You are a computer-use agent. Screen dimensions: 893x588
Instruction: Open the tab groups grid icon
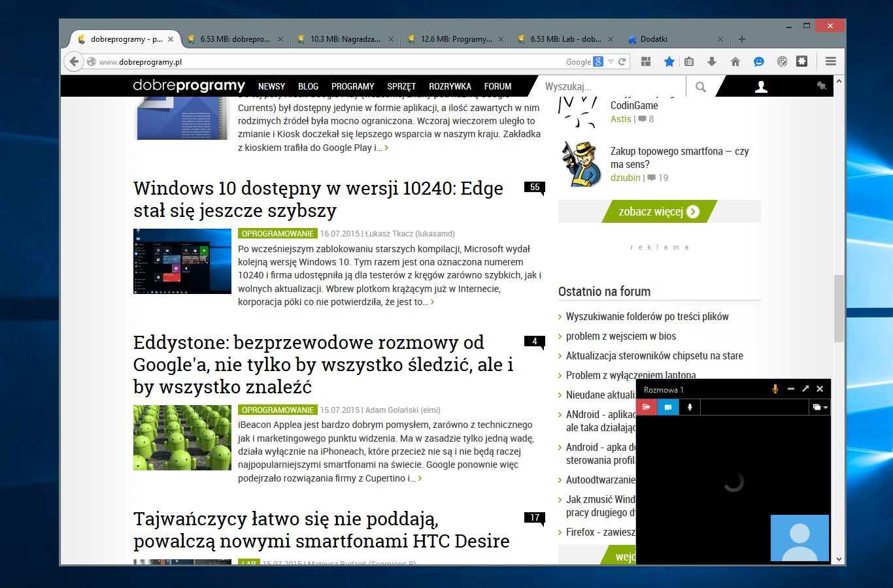646,61
